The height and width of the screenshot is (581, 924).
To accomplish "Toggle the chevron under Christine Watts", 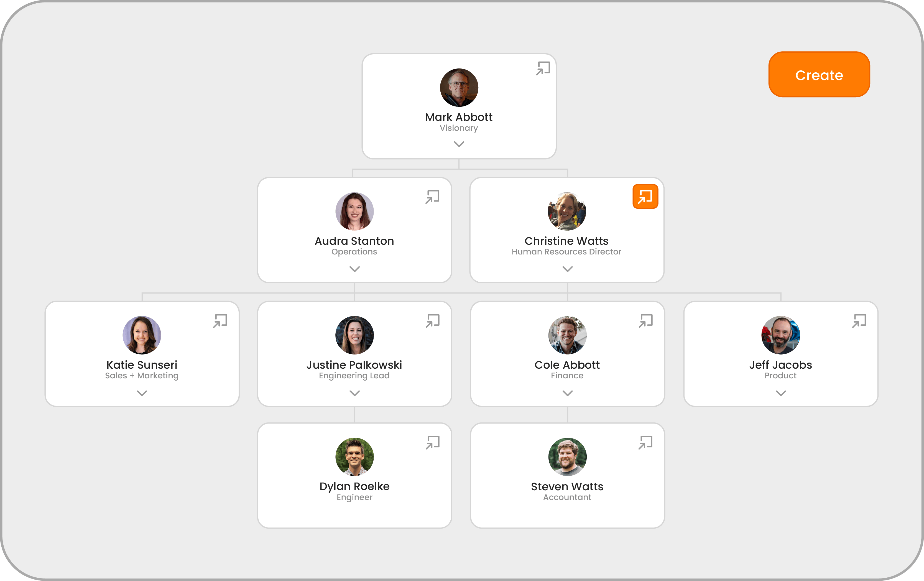I will pos(567,269).
